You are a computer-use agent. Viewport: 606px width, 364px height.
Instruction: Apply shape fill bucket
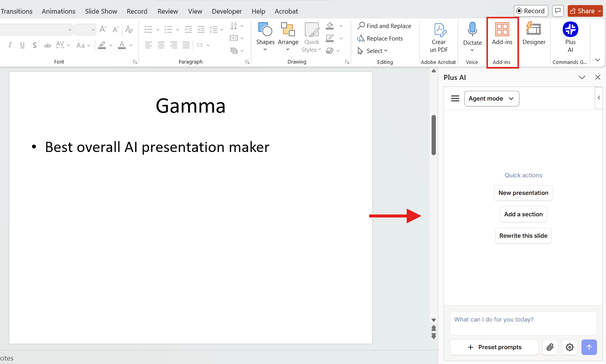pyautogui.click(x=330, y=26)
